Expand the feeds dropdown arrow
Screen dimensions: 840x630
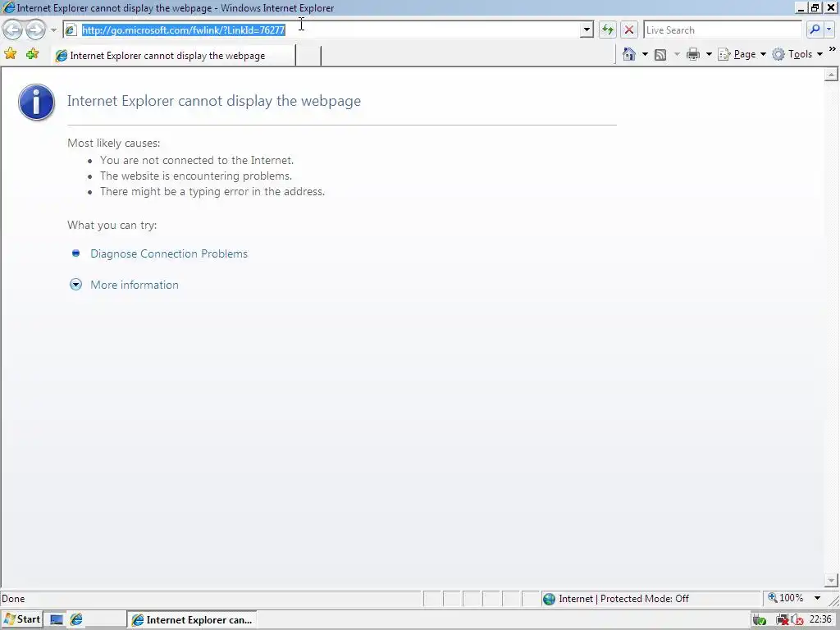coord(677,54)
